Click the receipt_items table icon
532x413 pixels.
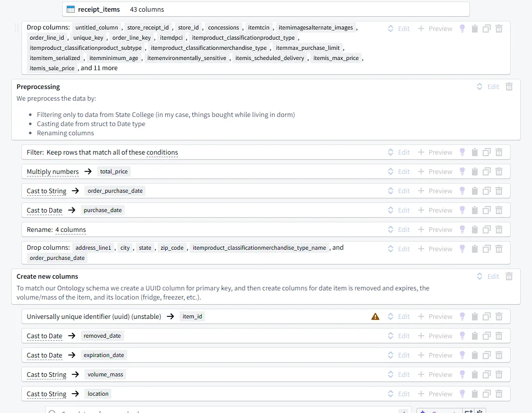(x=71, y=9)
